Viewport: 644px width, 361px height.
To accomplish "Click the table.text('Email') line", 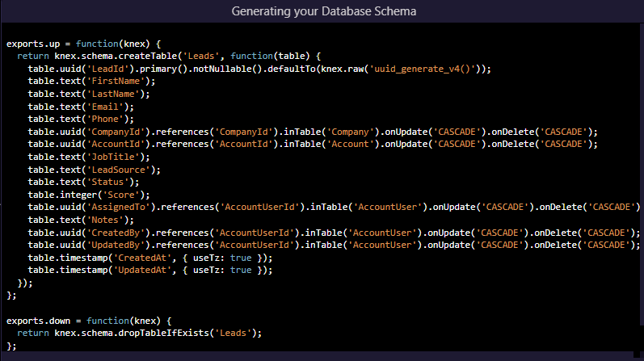I will tap(81, 107).
